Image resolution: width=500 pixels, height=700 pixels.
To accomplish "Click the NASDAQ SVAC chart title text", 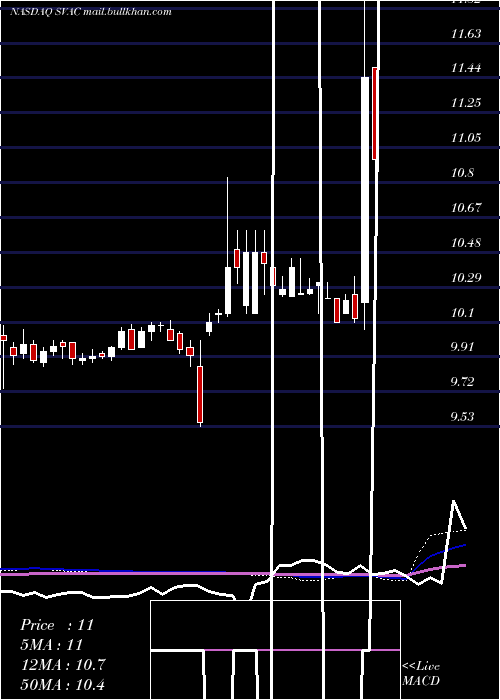I will [x=91, y=12].
